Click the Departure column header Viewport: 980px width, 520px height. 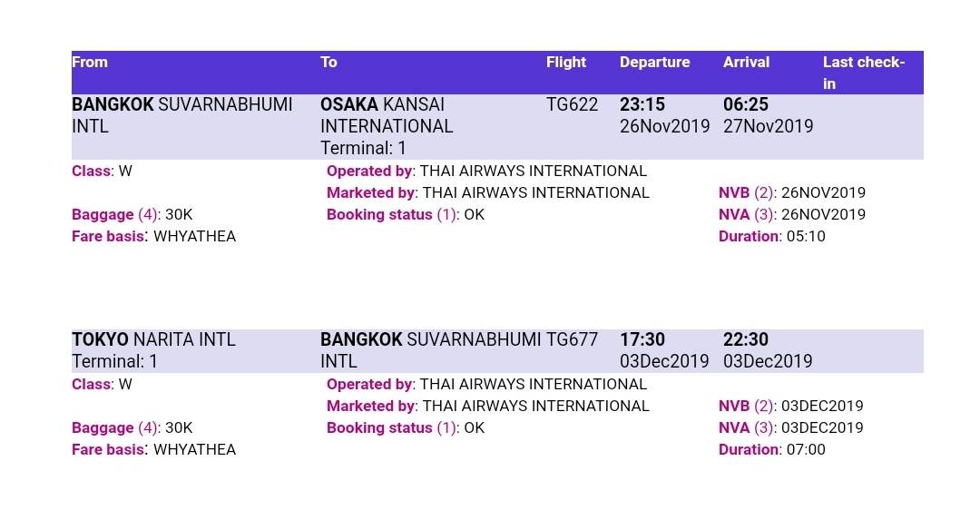tap(654, 63)
